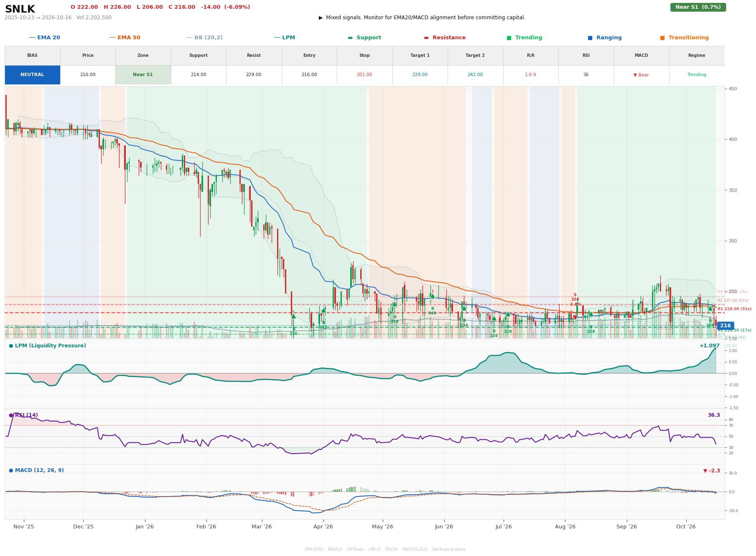Click the green Support legend marker
This screenshot has width=756, height=556.
(x=350, y=38)
